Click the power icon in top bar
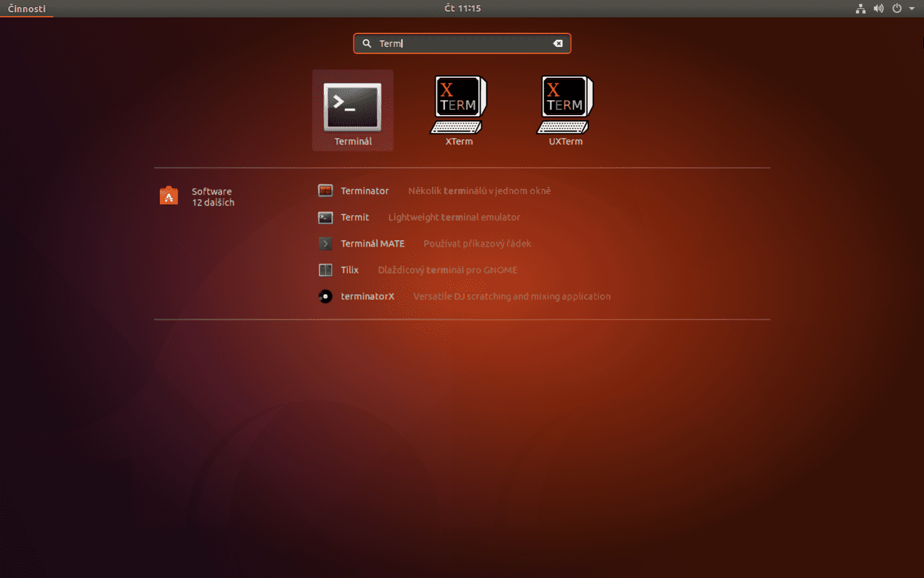Image resolution: width=924 pixels, height=578 pixels. [x=896, y=8]
